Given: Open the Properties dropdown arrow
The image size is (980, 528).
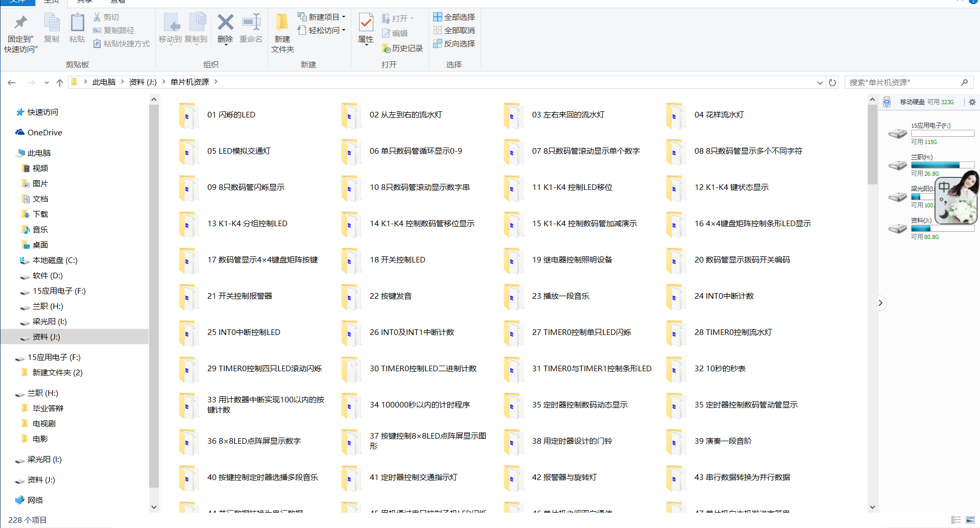Looking at the screenshot, I should click(x=366, y=45).
